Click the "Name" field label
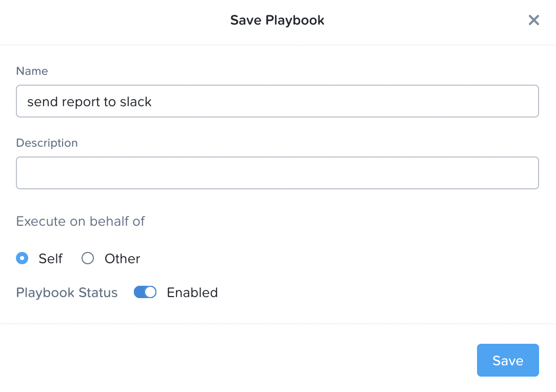 pyautogui.click(x=32, y=71)
